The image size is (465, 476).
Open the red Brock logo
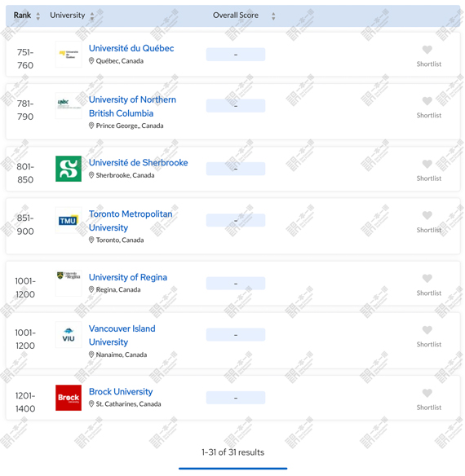pyautogui.click(x=69, y=398)
